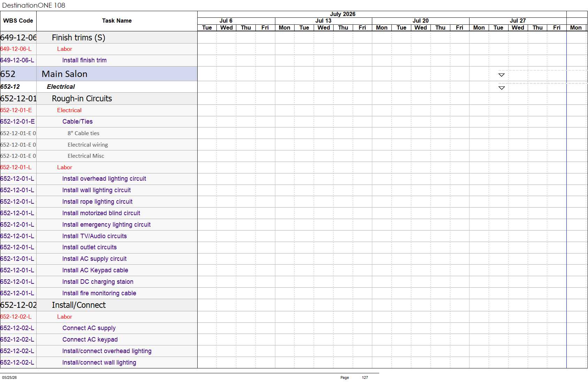This screenshot has height=382, width=588.
Task: Click the milestone marker in Electrical 652-12 row
Action: coord(502,88)
